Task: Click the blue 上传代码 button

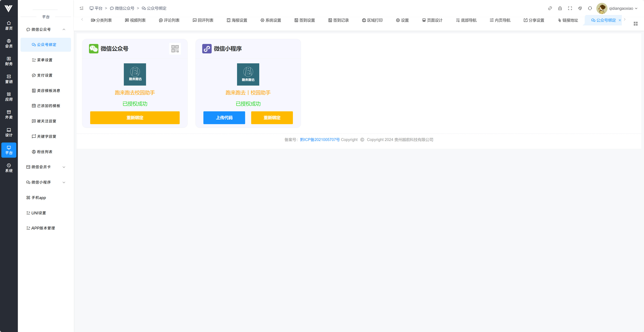Action: (x=224, y=118)
